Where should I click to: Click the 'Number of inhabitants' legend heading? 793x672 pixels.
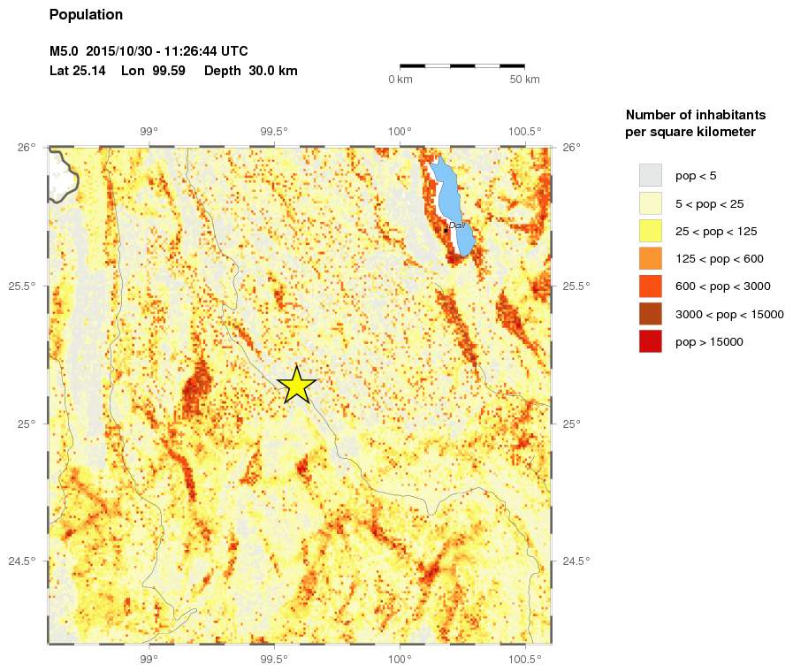(x=695, y=115)
